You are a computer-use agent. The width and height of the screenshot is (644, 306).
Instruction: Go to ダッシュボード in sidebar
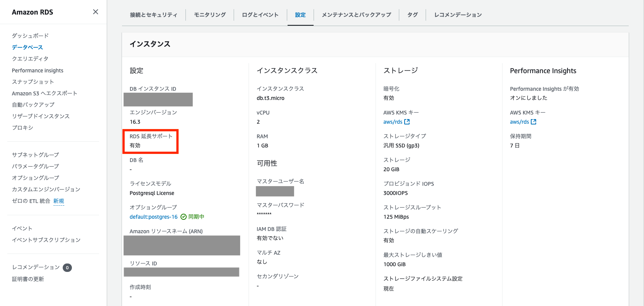(30, 36)
